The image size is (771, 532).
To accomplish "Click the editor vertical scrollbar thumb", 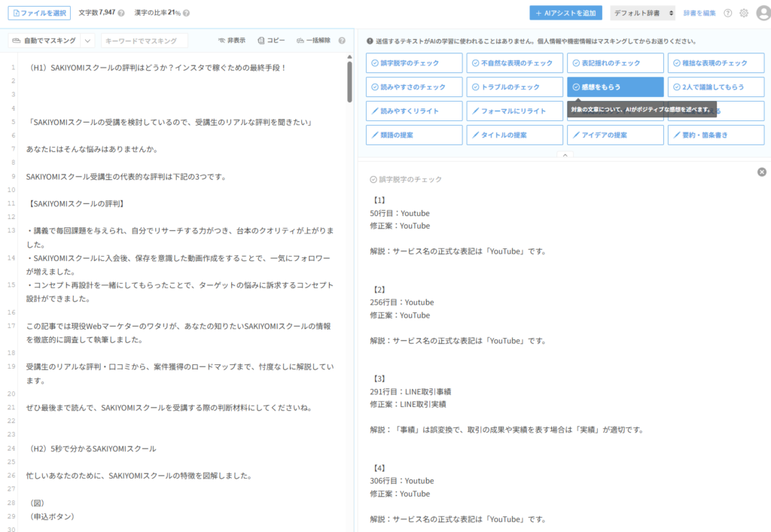I will tap(349, 81).
